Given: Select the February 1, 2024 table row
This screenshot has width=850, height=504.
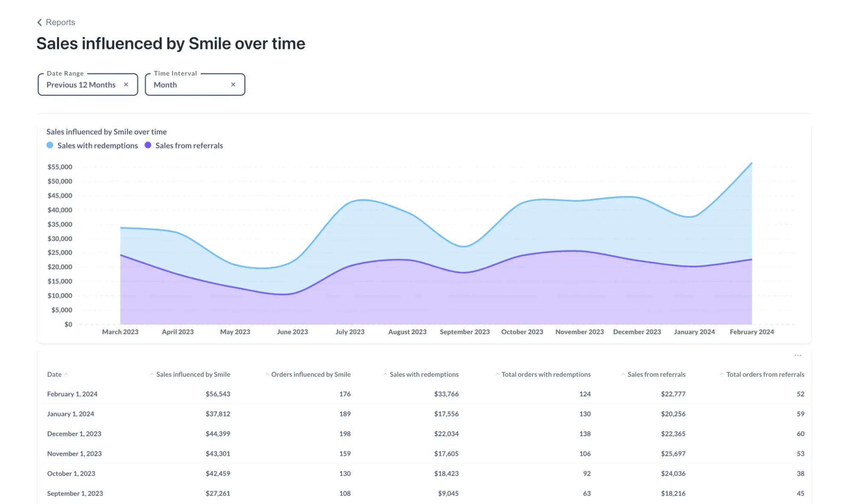Looking at the screenshot, I should 72,394.
